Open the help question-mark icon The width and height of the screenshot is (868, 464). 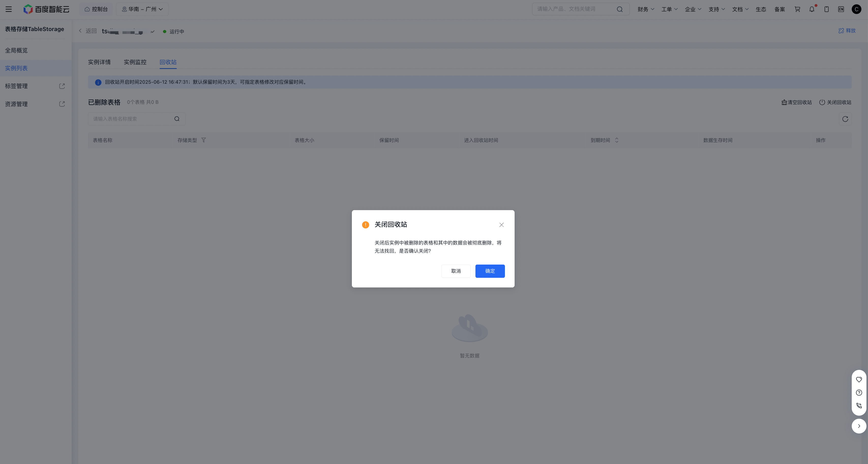(x=859, y=393)
